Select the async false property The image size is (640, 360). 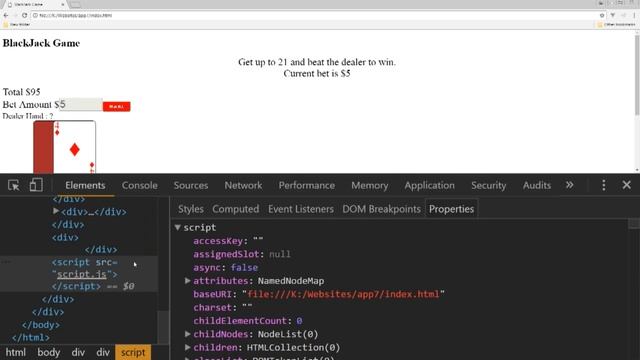point(225,268)
